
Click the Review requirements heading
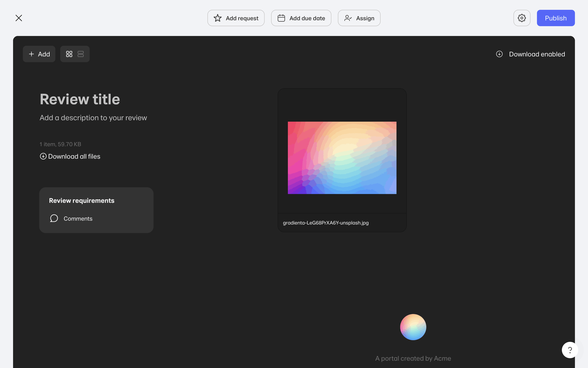(x=82, y=201)
